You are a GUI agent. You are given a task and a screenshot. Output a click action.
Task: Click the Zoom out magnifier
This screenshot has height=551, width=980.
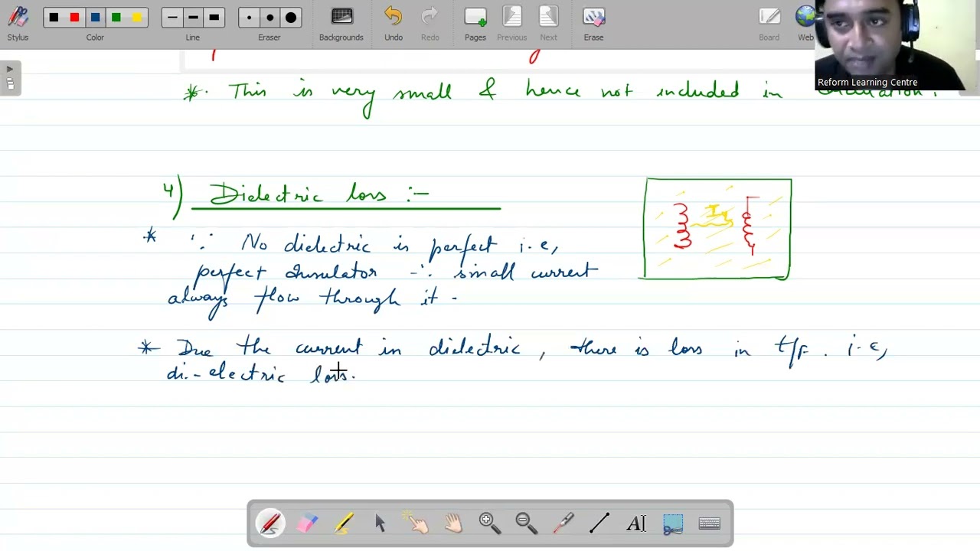[527, 523]
